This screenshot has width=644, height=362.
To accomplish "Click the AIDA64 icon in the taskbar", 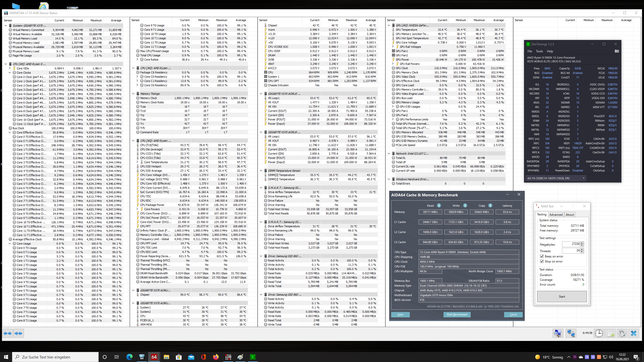I will pos(154,357).
